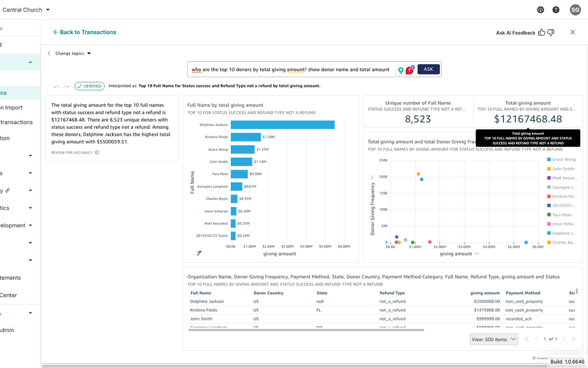The image size is (588, 368).
Task: Click the Delphine Jackson bar in chart
Action: (283, 125)
